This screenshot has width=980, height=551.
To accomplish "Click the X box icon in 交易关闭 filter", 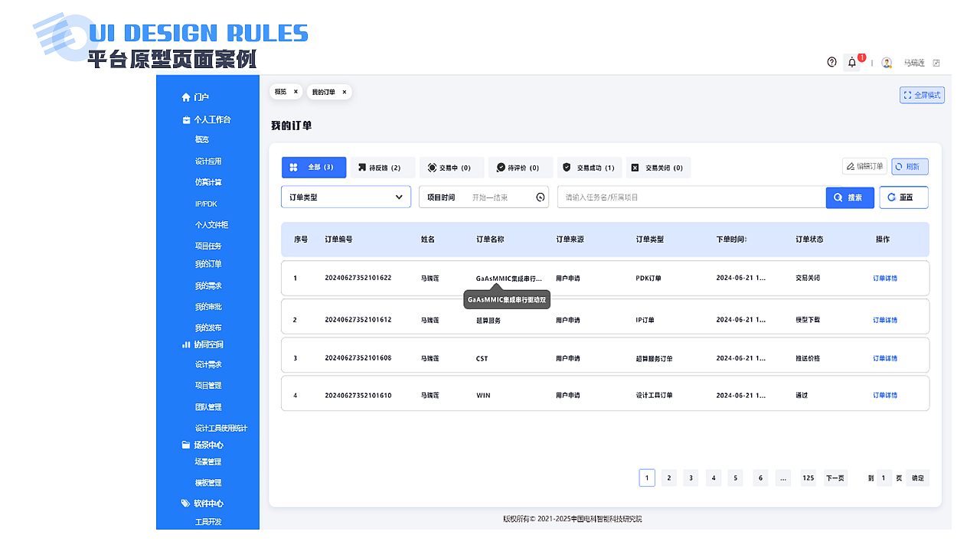I will 635,168.
